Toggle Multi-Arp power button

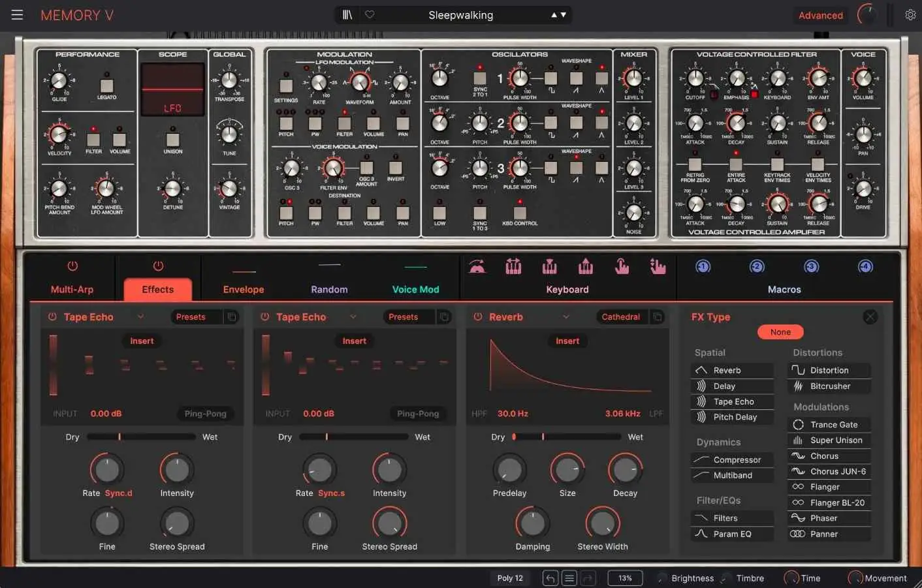pos(72,266)
